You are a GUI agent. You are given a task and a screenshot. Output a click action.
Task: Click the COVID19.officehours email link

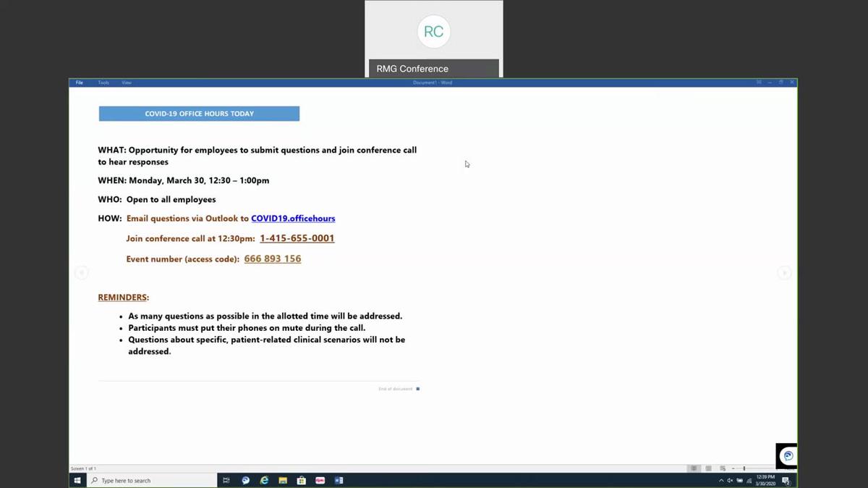pos(293,219)
